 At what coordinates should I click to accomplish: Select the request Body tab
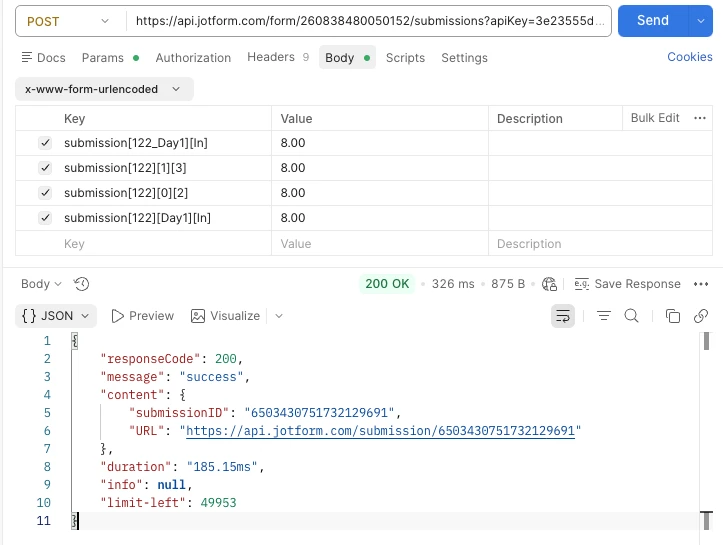pos(347,58)
